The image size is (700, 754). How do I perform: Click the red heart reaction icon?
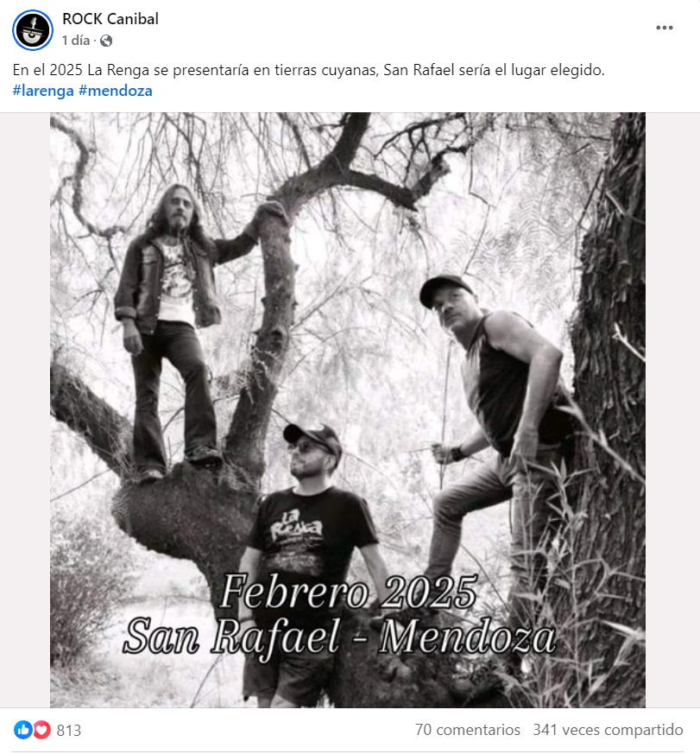41,730
